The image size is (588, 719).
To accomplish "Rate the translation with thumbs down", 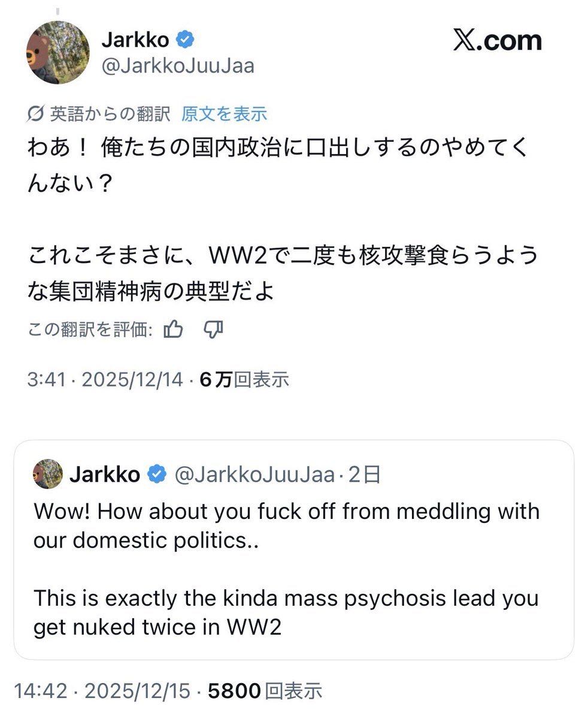I will pos(214,328).
